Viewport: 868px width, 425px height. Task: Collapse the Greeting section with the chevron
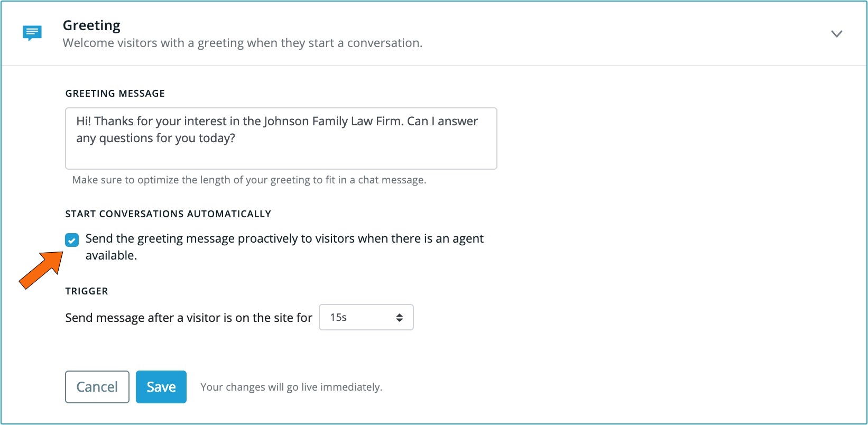coord(836,34)
